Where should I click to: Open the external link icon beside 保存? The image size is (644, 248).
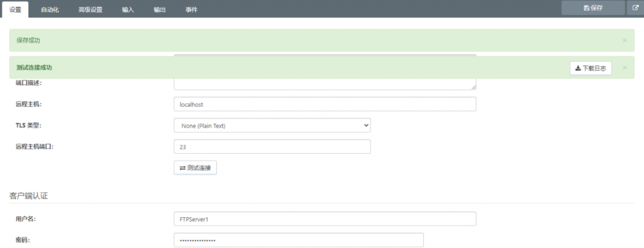635,8
